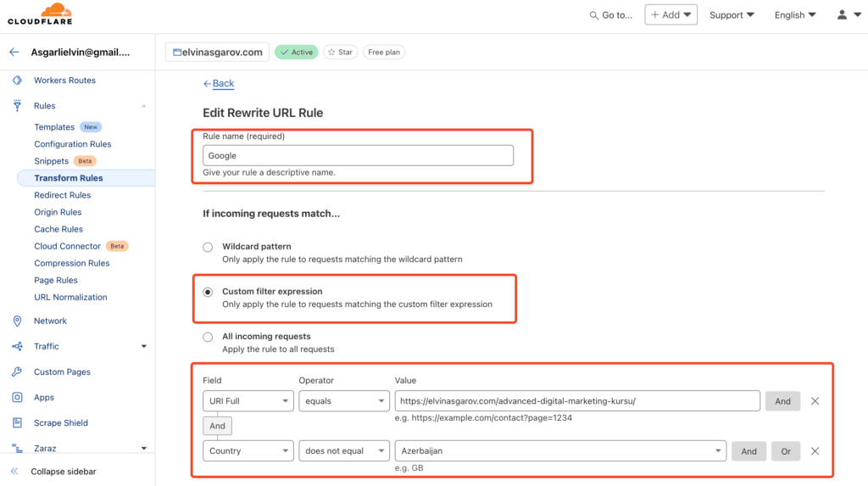Viewport: 868px width, 486px height.
Task: Open Configuration Rules
Action: [x=73, y=144]
